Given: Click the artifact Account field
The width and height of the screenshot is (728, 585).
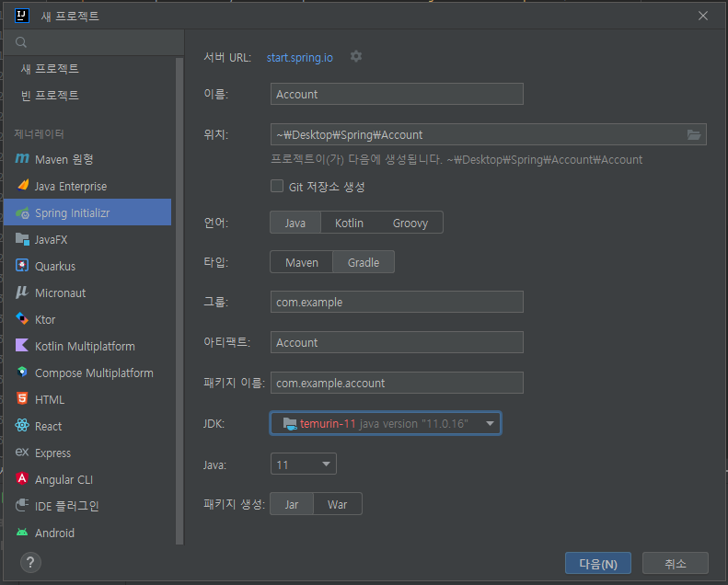Looking at the screenshot, I should click(397, 342).
